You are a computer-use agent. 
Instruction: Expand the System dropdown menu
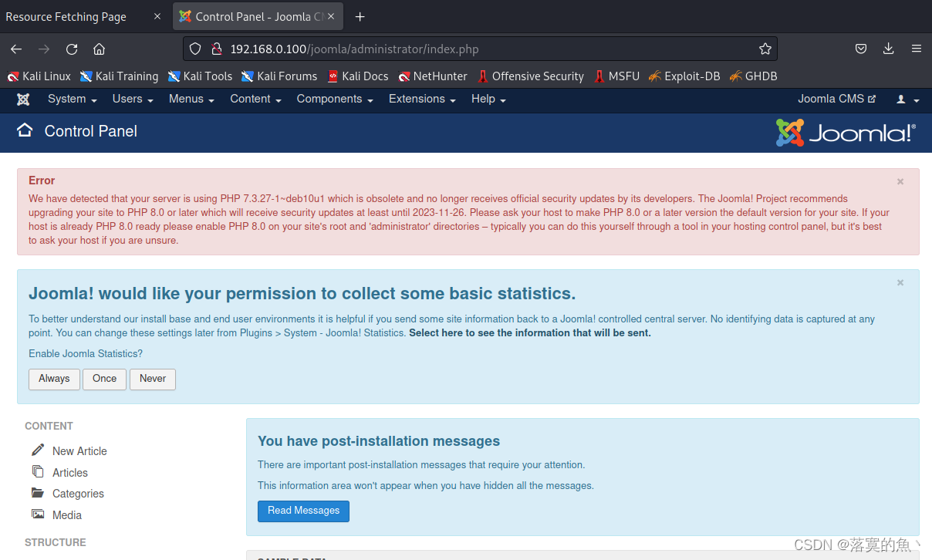click(x=72, y=99)
